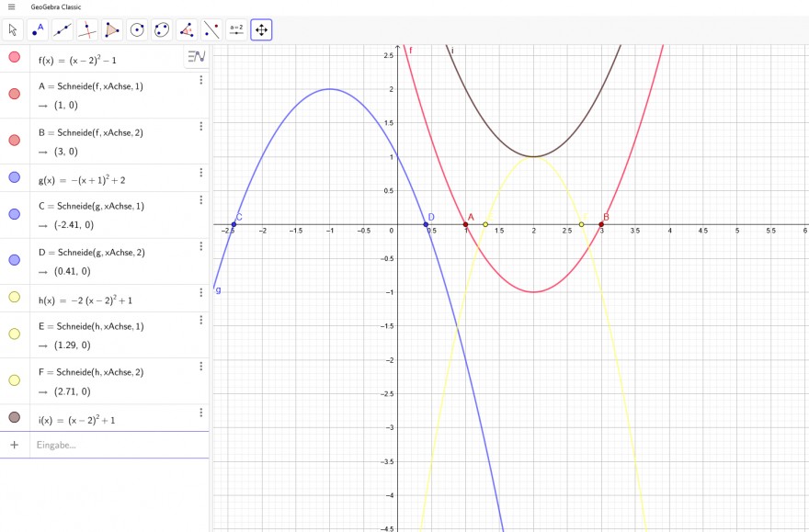Select the Point tool
The height and width of the screenshot is (532, 809).
[x=38, y=30]
